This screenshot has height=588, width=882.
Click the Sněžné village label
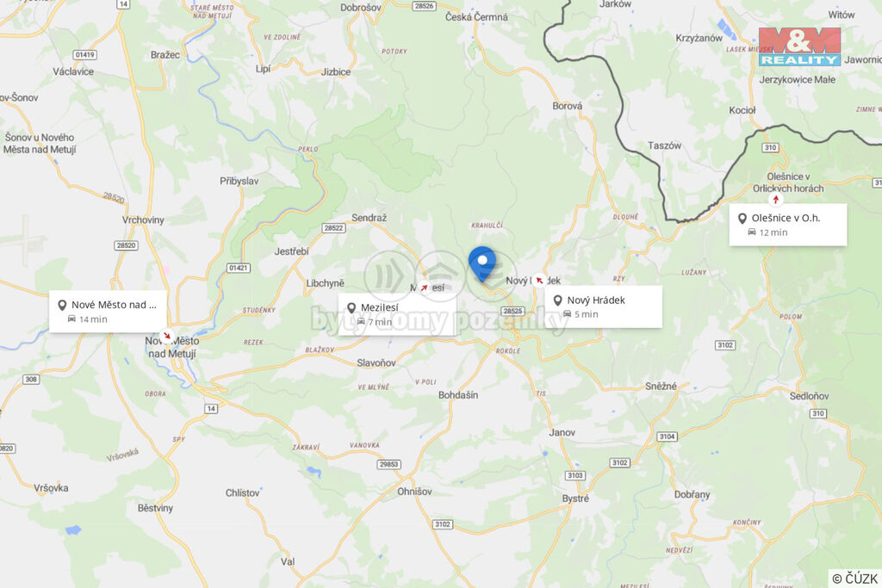[x=661, y=387]
